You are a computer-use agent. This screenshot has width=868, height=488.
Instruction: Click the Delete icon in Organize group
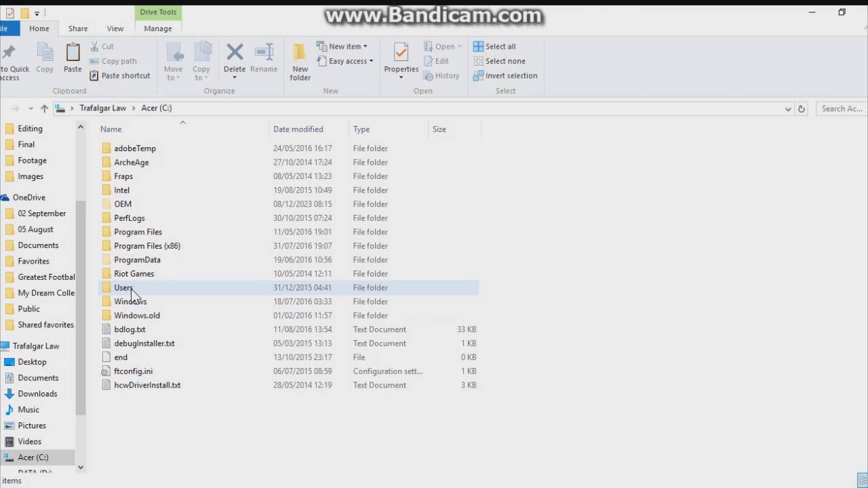click(x=235, y=52)
